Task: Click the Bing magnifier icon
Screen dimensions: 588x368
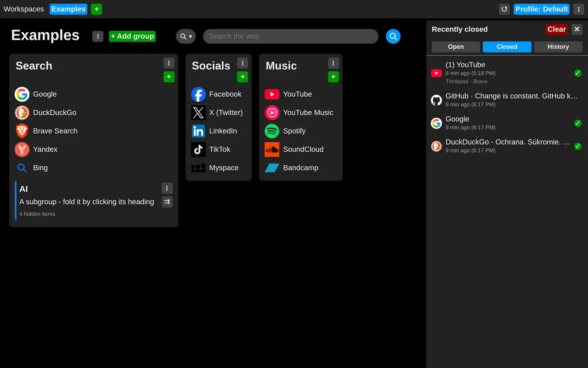Action: 22,168
